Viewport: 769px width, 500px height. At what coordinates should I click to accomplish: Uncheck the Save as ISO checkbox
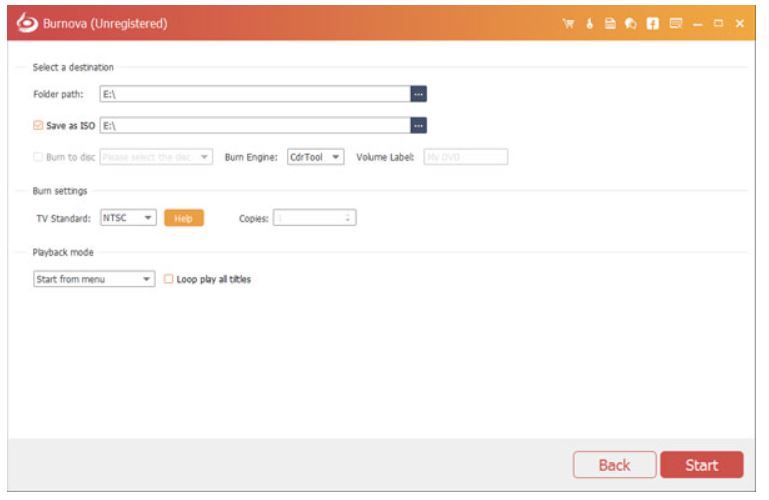[38, 126]
